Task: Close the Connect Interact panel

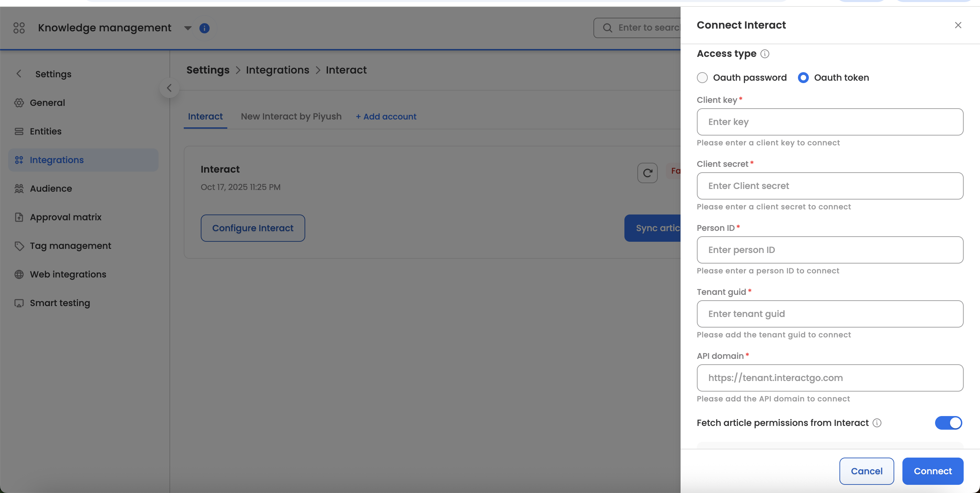Action: pyautogui.click(x=958, y=25)
